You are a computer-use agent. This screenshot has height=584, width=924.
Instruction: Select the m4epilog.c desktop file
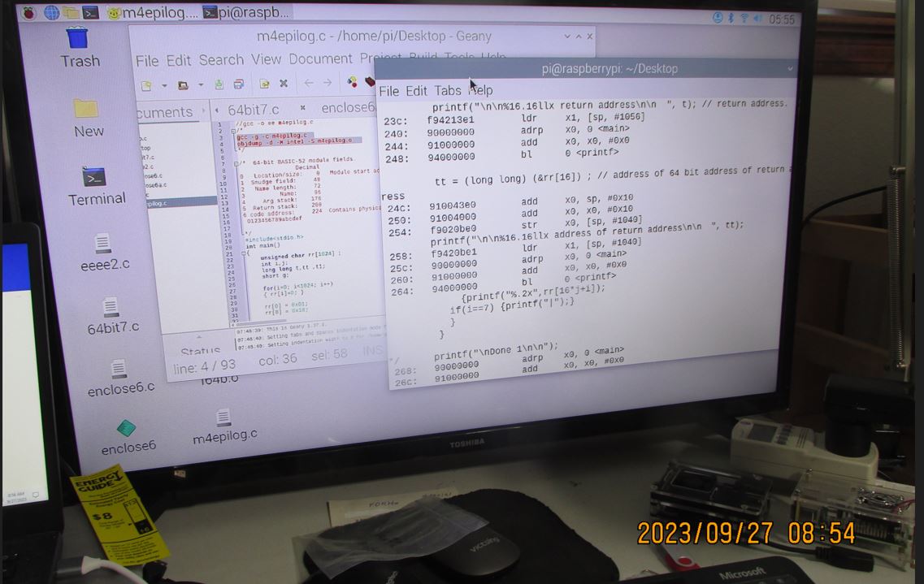pos(224,426)
